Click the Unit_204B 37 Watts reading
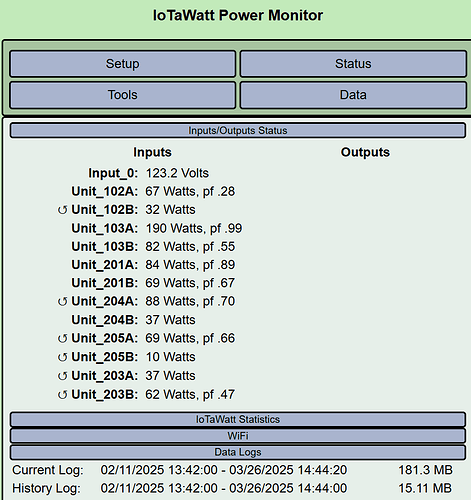471x500 pixels. click(170, 320)
